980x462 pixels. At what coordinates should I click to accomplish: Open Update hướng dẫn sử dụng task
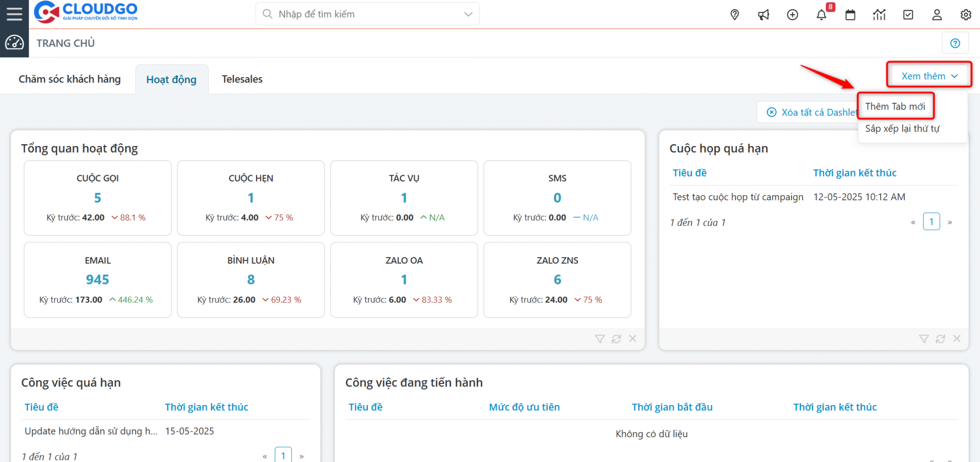point(91,431)
